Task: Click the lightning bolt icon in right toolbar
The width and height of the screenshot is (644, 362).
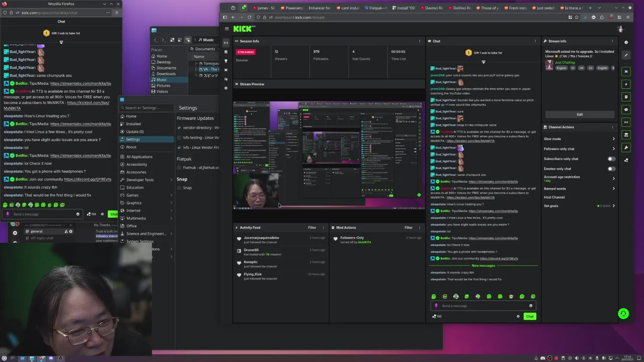Action: tap(626, 84)
